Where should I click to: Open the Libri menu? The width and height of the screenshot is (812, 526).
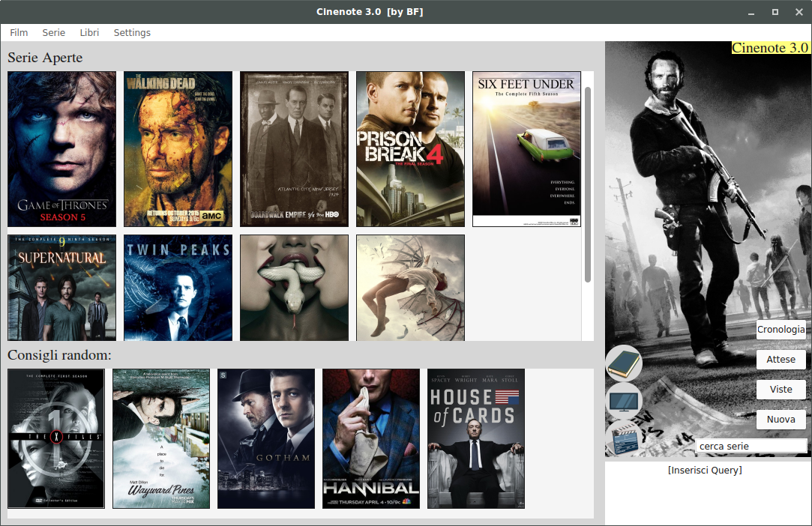tap(89, 33)
